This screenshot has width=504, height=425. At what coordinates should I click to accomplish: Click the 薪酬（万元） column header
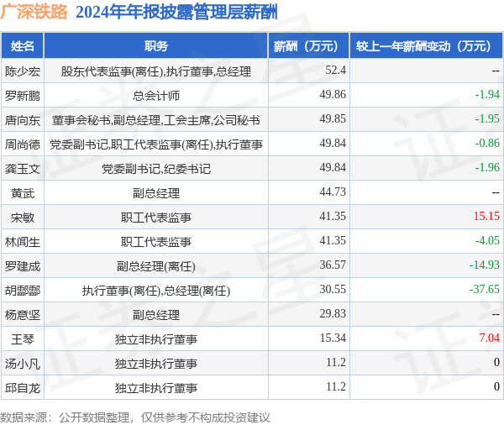[309, 46]
